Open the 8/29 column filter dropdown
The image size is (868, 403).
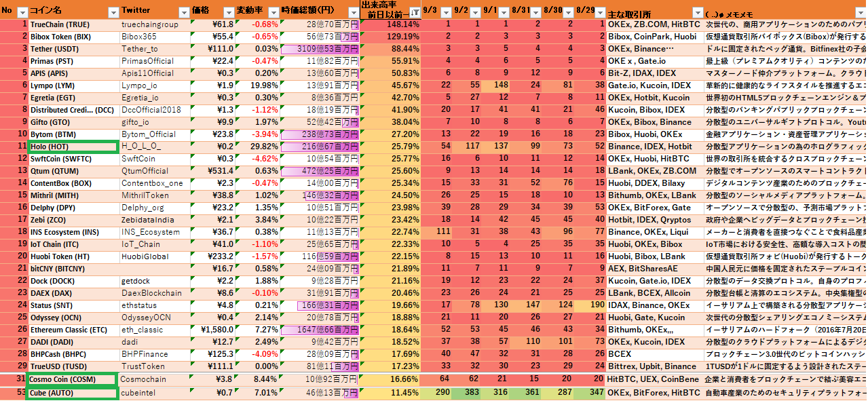click(599, 12)
